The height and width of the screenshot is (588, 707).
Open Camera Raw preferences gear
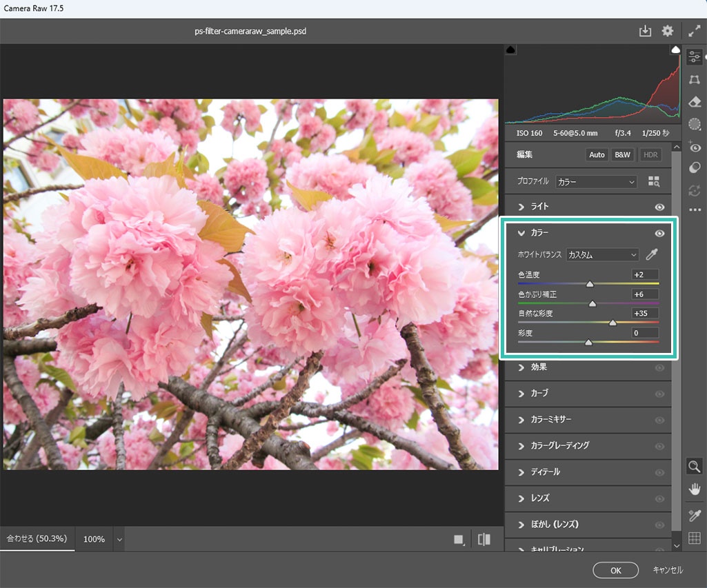[x=667, y=31]
